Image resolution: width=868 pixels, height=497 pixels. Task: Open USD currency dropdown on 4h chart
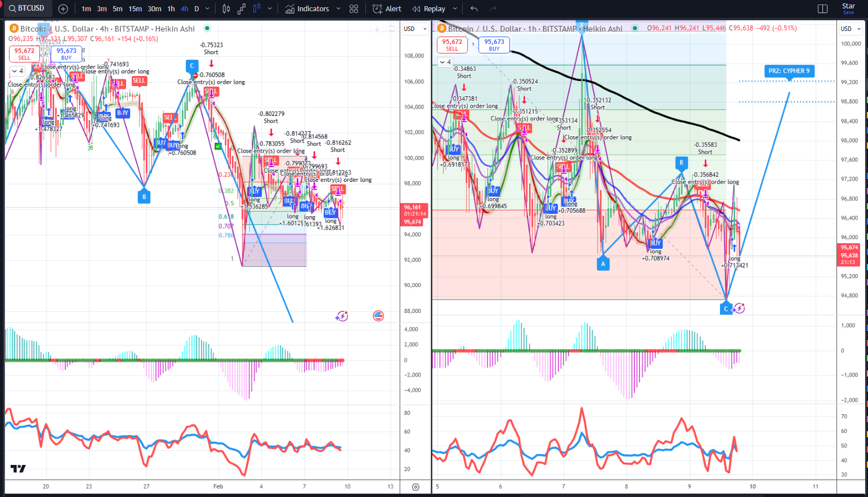click(415, 29)
